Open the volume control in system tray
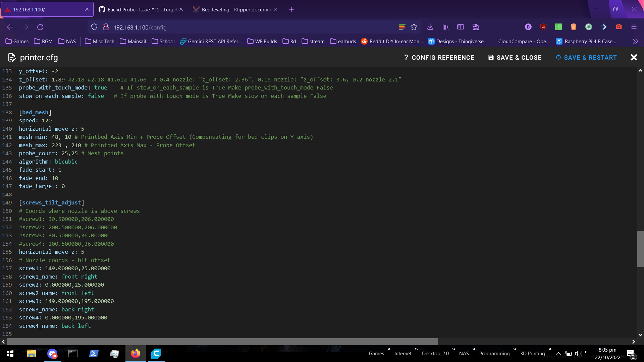The image size is (644, 362). pos(578,354)
